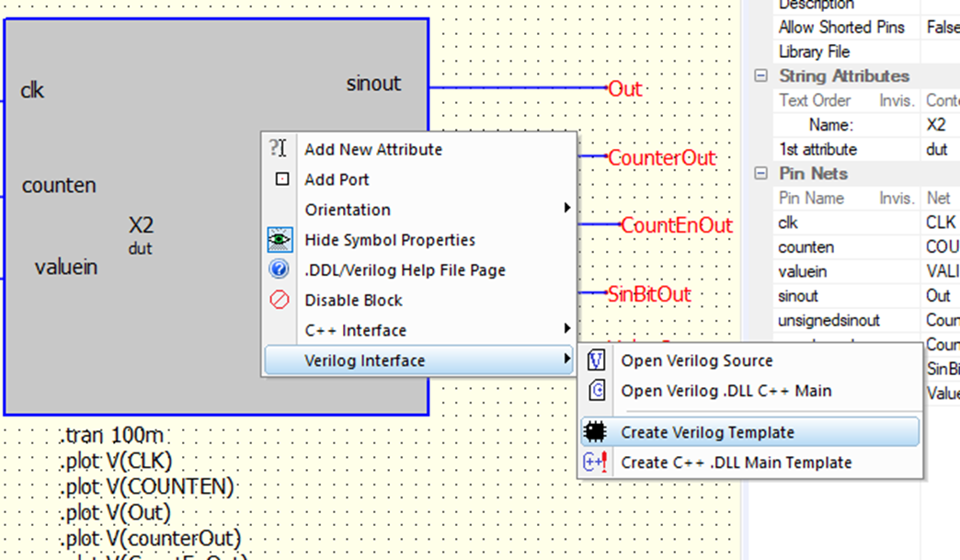Click the Text Order column header
The width and height of the screenshot is (960, 560).
(815, 100)
